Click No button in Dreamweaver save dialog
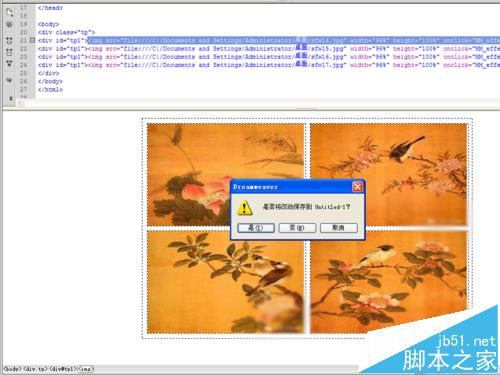The image size is (500, 375). pos(297,228)
